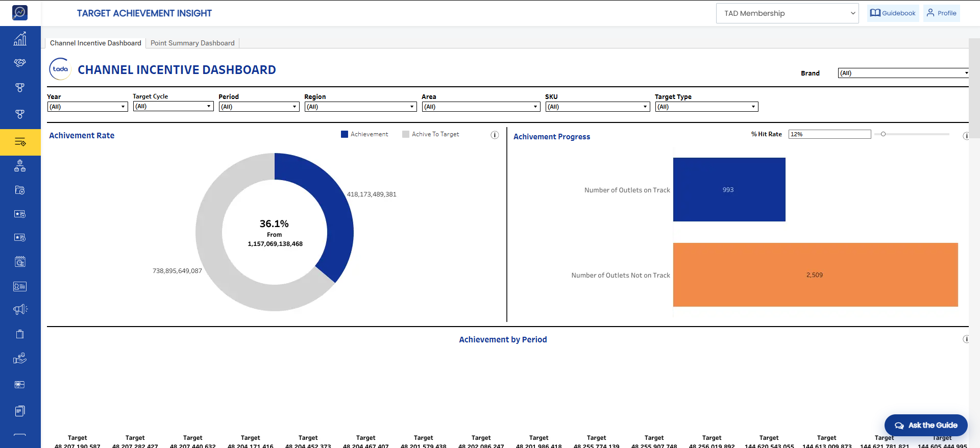Image resolution: width=980 pixels, height=448 pixels.
Task: Toggle the Achive To Target legend item
Action: pos(430,134)
